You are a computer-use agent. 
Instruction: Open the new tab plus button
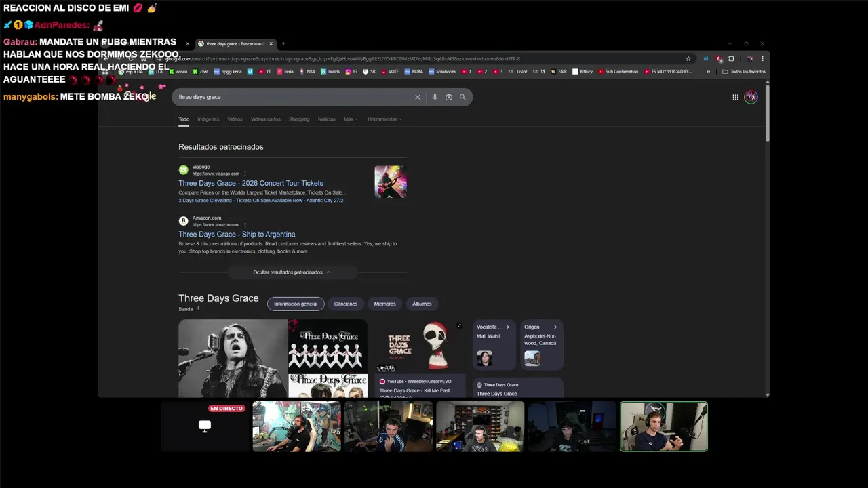(x=283, y=44)
